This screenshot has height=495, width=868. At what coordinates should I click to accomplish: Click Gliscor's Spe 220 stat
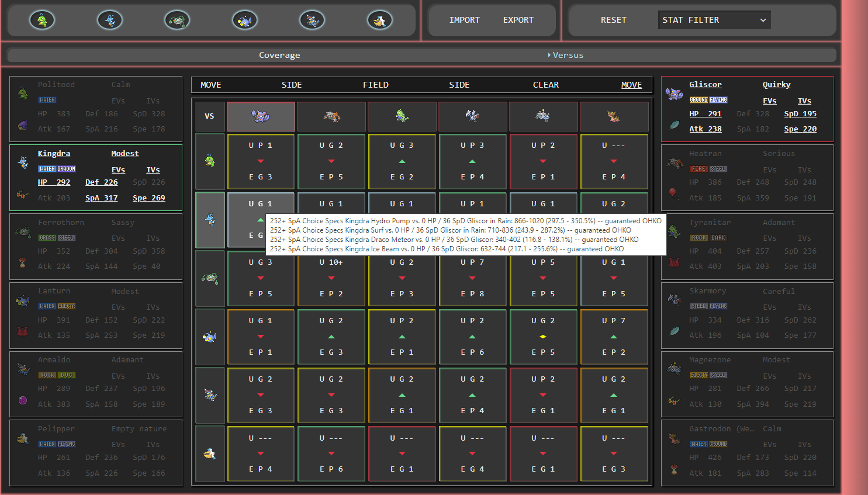pos(800,129)
